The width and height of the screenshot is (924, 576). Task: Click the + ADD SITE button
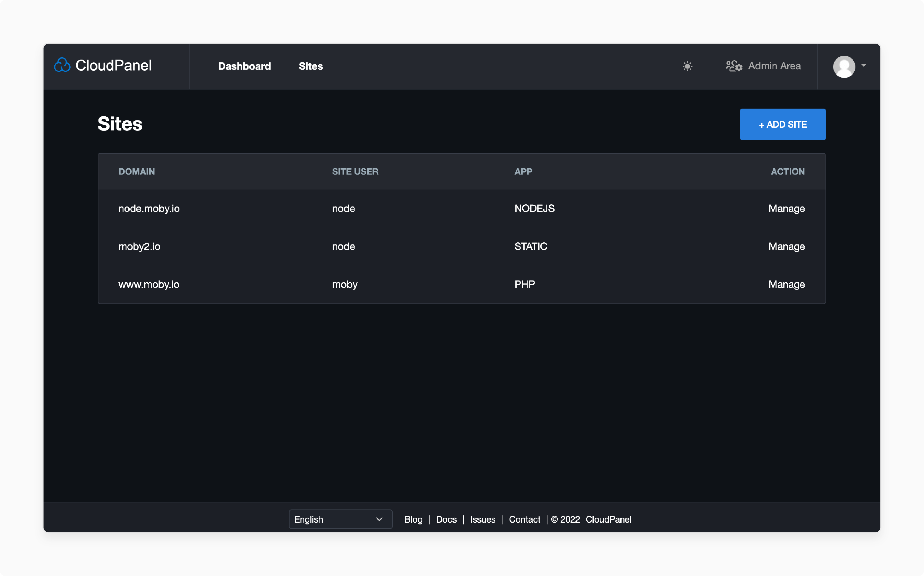(782, 125)
